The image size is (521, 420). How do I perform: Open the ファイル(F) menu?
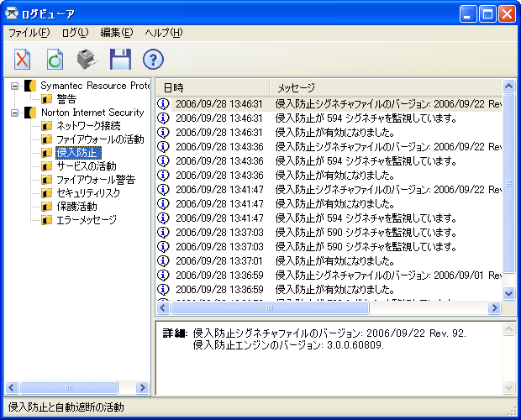pyautogui.click(x=29, y=33)
